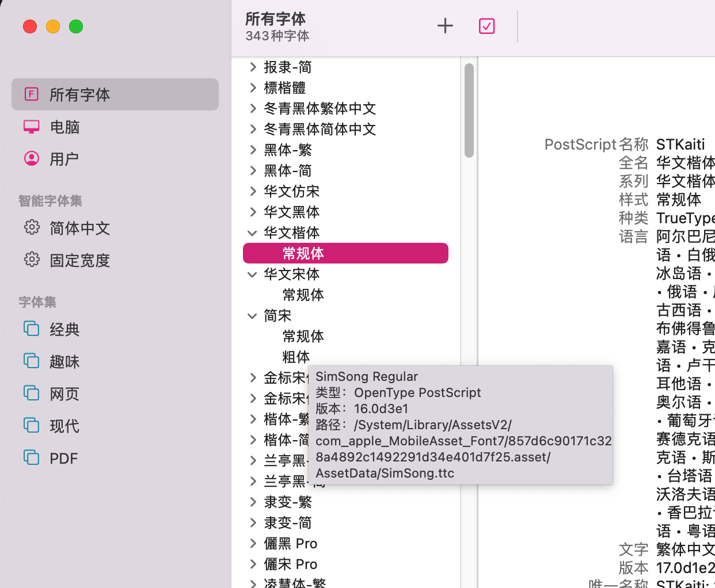This screenshot has height=588, width=715.
Task: Click the 用户 user icon
Action: [x=32, y=159]
